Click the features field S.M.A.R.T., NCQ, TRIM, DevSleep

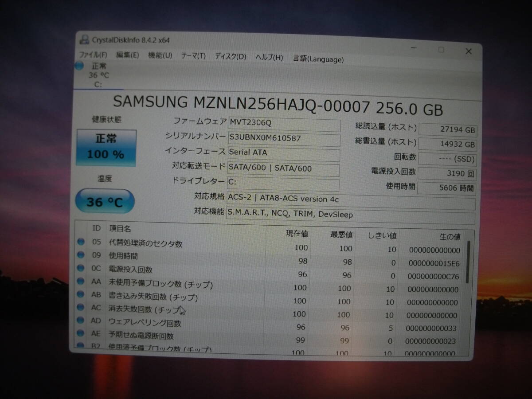(x=351, y=216)
